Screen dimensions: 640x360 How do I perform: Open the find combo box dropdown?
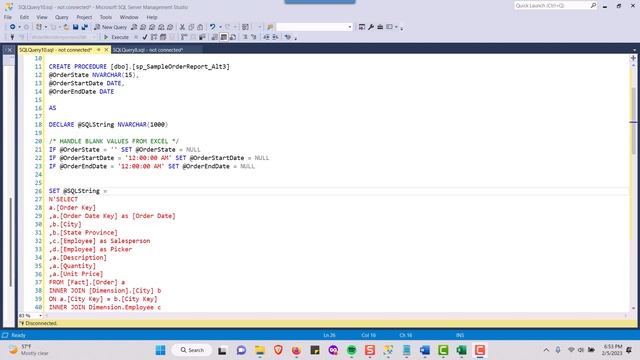(350, 27)
